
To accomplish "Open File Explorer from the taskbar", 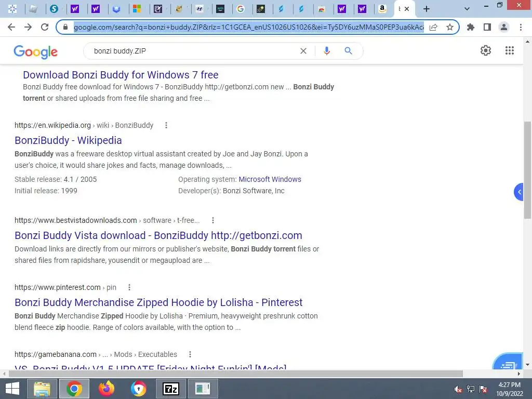I will (x=42, y=389).
